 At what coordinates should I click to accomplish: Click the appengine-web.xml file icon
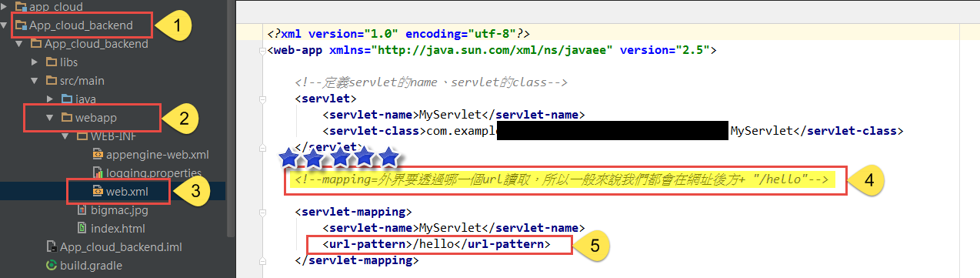coord(98,155)
